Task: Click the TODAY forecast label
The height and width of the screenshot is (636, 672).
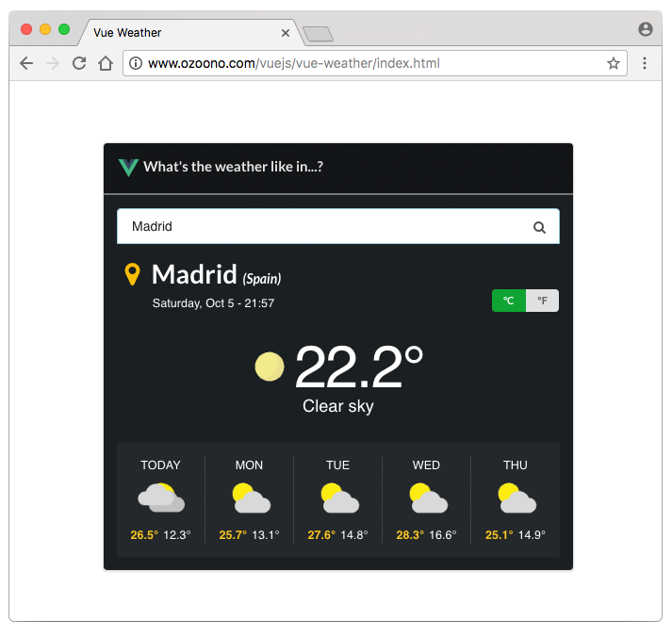Action: pos(161,465)
